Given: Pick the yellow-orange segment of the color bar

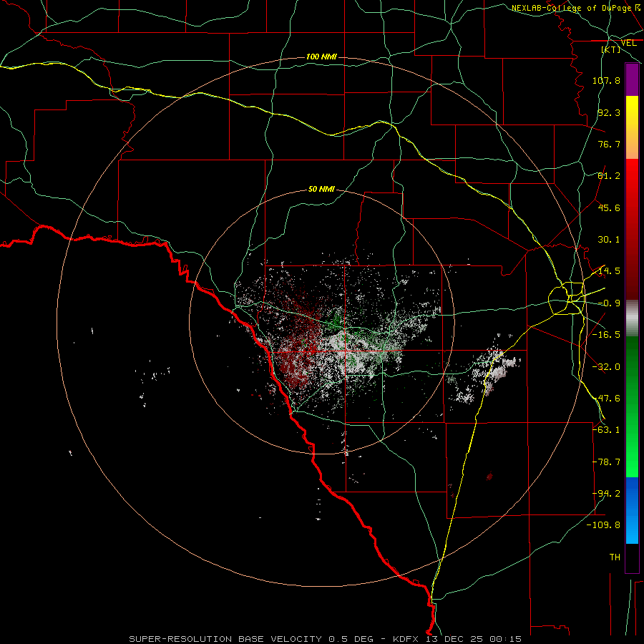Looking at the screenshot, I should 632,127.
